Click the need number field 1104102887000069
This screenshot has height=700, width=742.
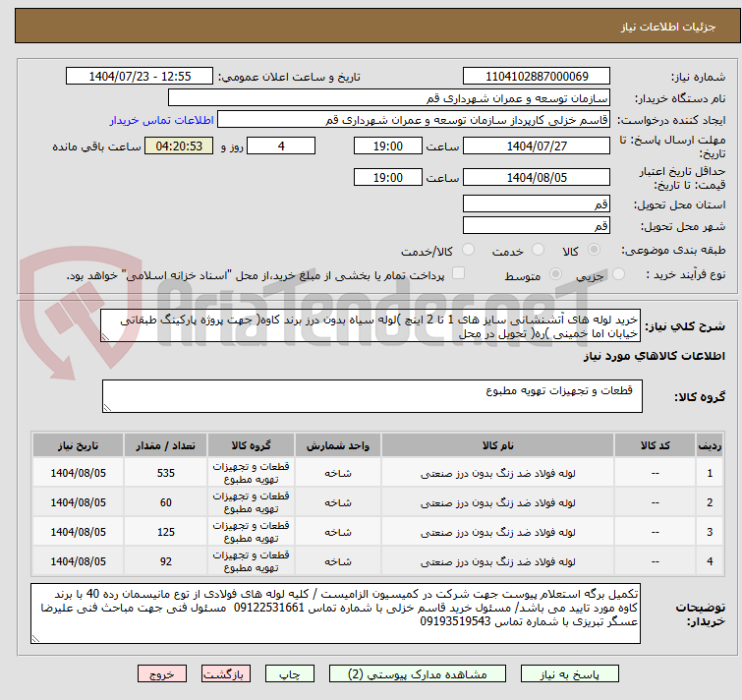[538, 77]
